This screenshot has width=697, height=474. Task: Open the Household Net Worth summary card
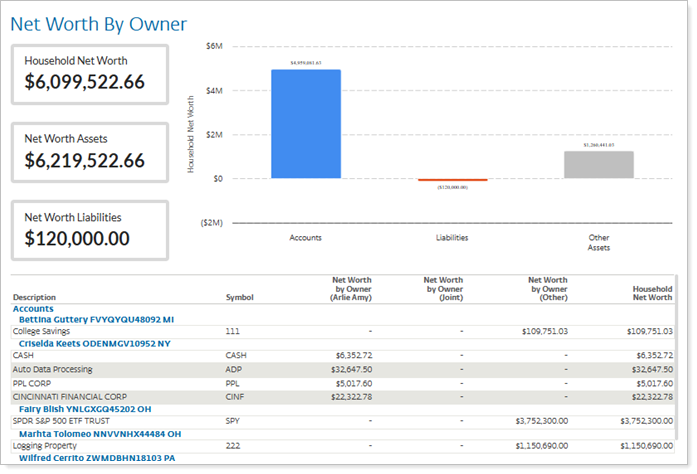point(90,75)
